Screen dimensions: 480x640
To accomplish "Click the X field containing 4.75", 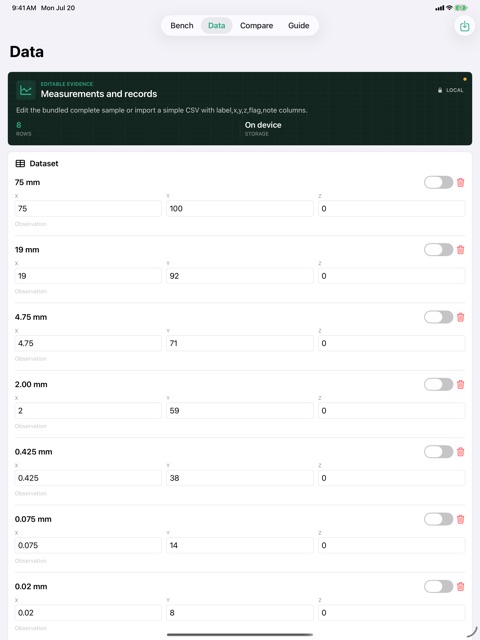I will [88, 343].
